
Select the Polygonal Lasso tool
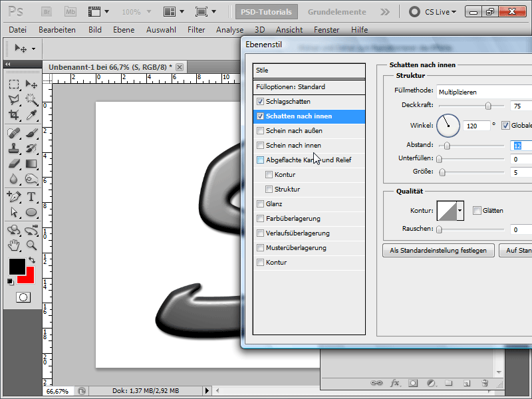click(x=13, y=99)
